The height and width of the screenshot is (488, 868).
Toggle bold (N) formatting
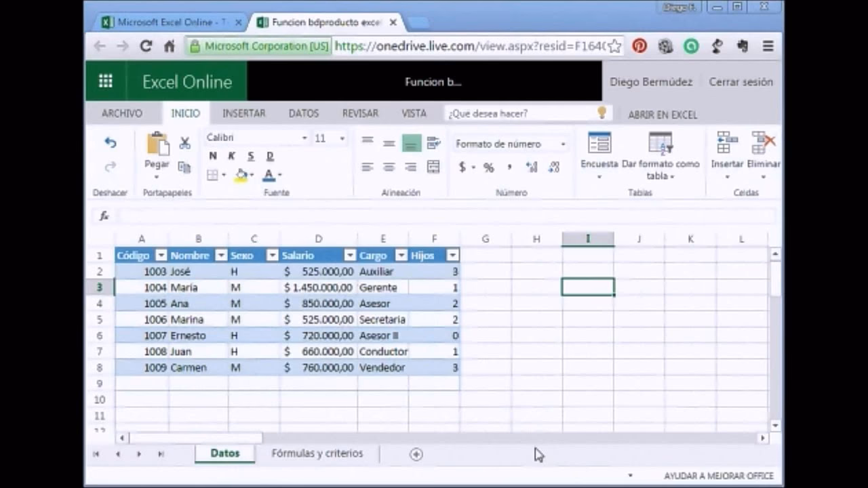(213, 156)
